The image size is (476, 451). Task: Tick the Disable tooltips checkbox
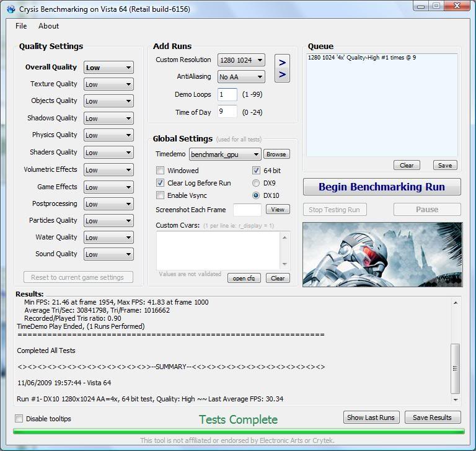click(x=19, y=419)
